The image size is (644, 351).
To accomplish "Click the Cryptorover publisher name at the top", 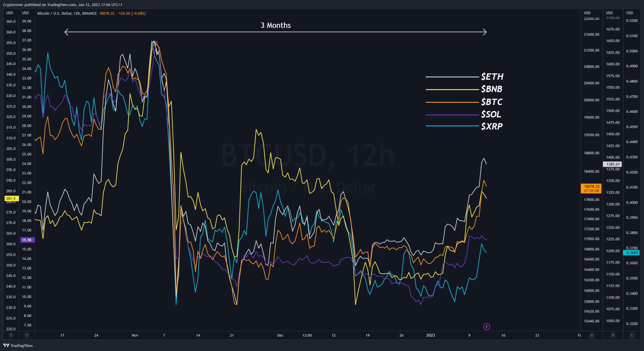I will tap(13, 5).
